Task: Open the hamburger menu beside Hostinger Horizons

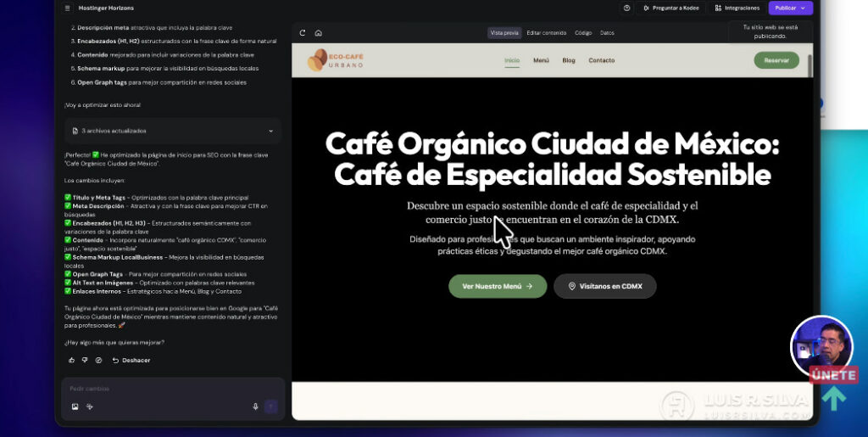Action: point(67,8)
